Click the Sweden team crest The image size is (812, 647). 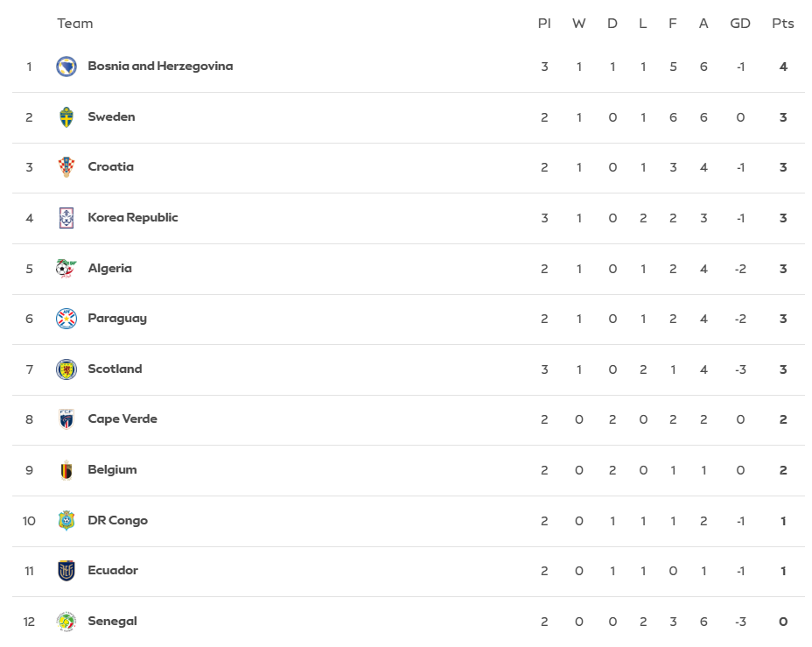click(66, 117)
